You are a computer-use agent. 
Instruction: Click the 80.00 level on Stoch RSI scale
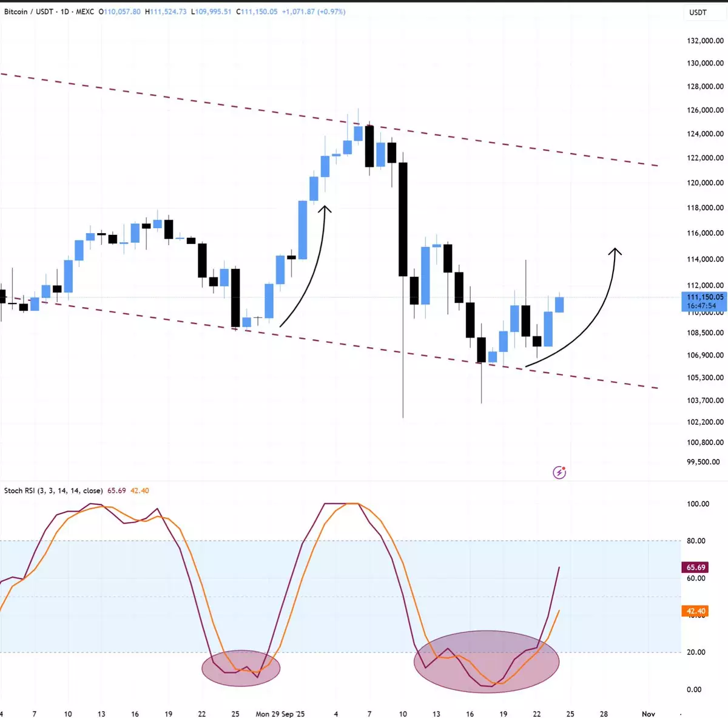point(696,541)
